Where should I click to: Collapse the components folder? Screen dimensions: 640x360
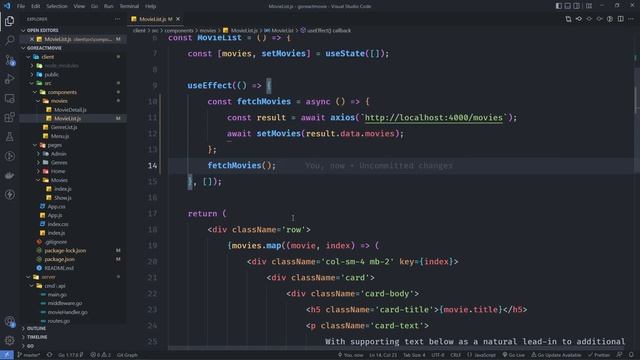[72, 92]
